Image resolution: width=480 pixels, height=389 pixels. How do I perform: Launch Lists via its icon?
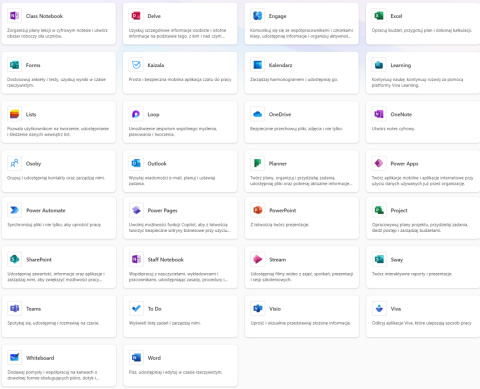tap(14, 114)
